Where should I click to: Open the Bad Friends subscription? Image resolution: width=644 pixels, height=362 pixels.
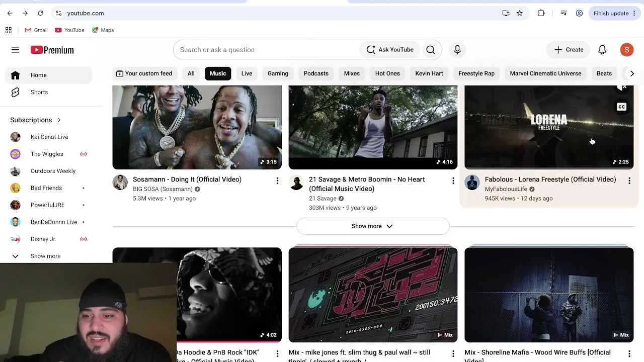coord(49,189)
